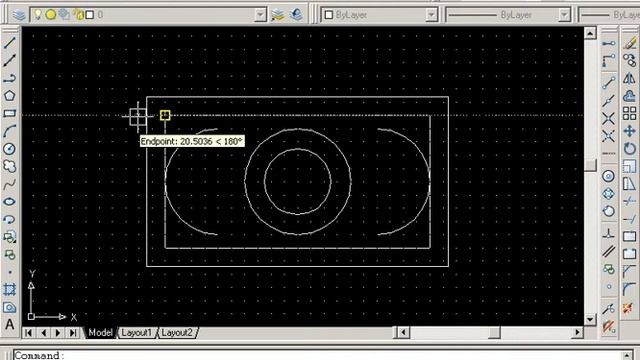Activate Snap From object snap

[x=609, y=60]
